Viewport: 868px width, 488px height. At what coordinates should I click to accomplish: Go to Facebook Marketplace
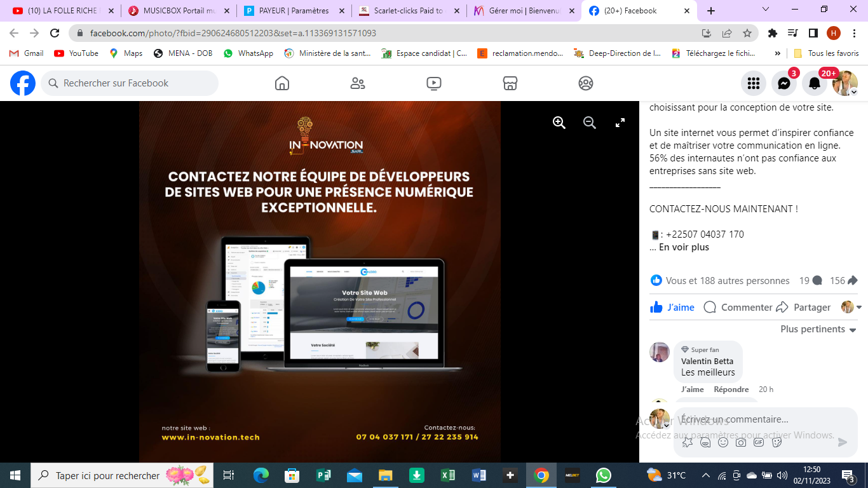510,83
